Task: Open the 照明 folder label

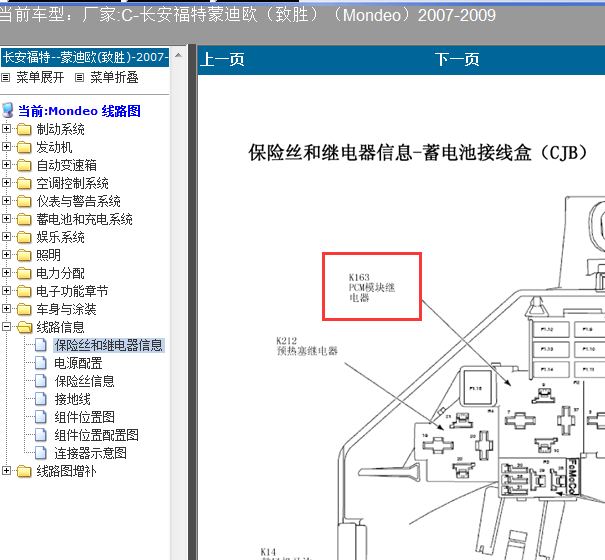Action: pos(49,255)
